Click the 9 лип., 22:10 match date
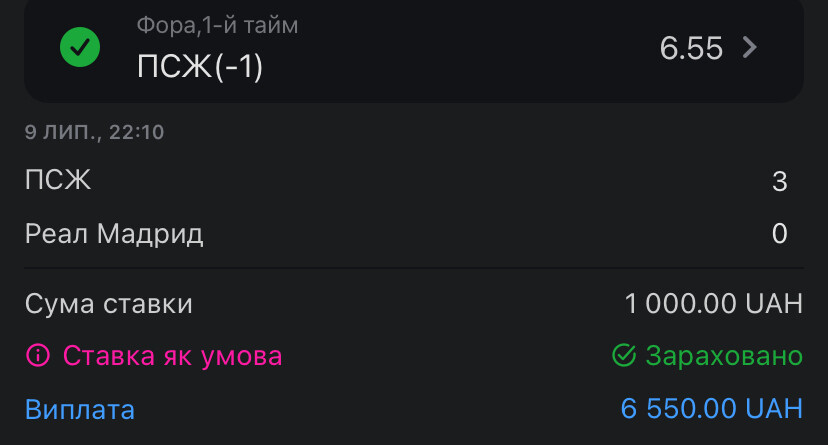The height and width of the screenshot is (445, 828). pyautogui.click(x=94, y=132)
